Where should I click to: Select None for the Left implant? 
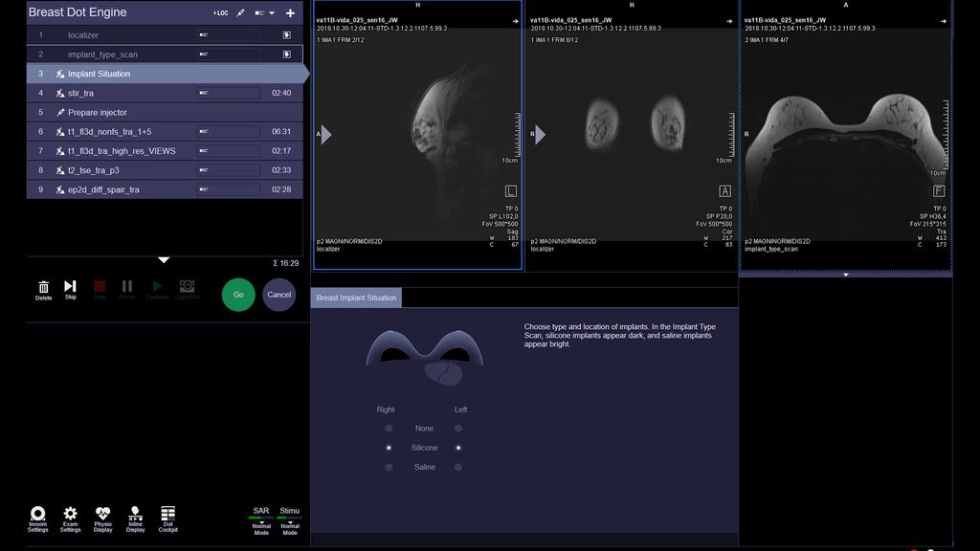click(x=457, y=428)
